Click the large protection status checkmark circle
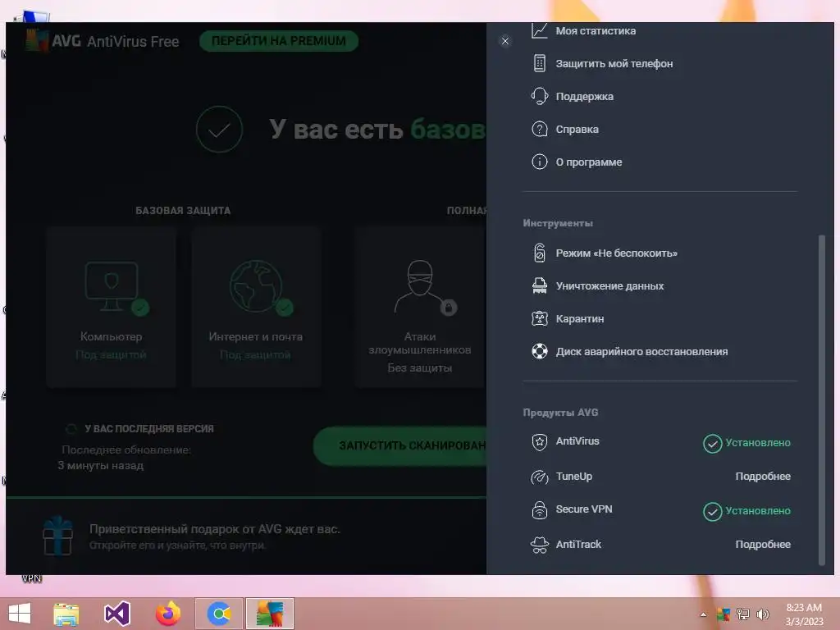Image resolution: width=840 pixels, height=630 pixels. point(219,129)
